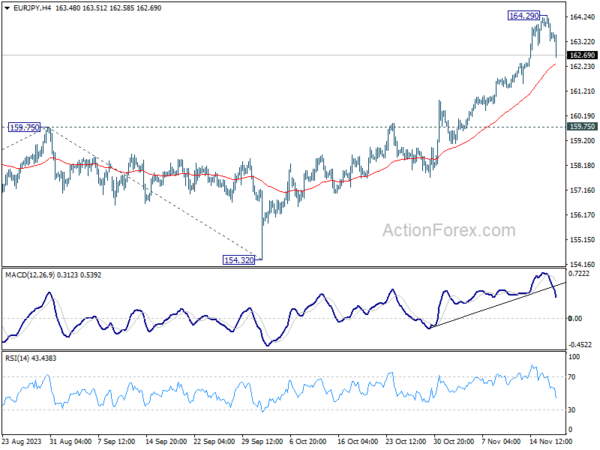Screen dimensions: 600x450
Task: Click the 7 Sep 12:00 time label
Action: (116, 442)
